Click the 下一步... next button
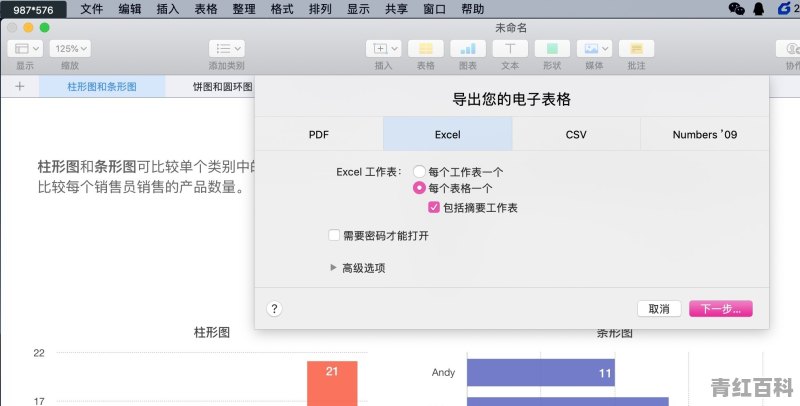The height and width of the screenshot is (406, 800). 720,309
